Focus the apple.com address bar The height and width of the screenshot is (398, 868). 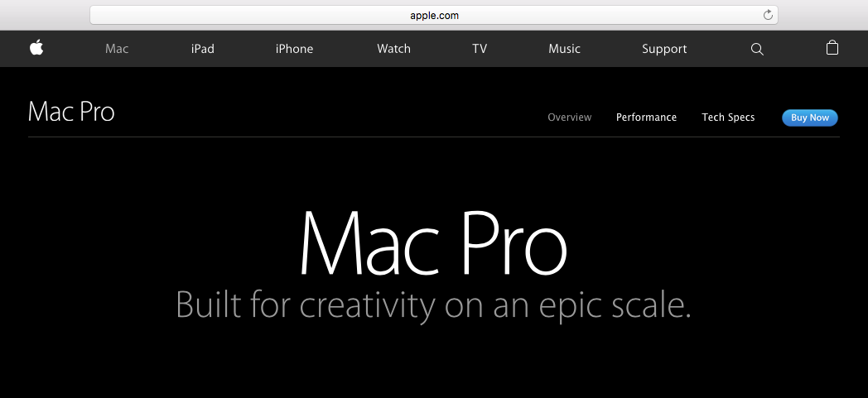(x=434, y=16)
